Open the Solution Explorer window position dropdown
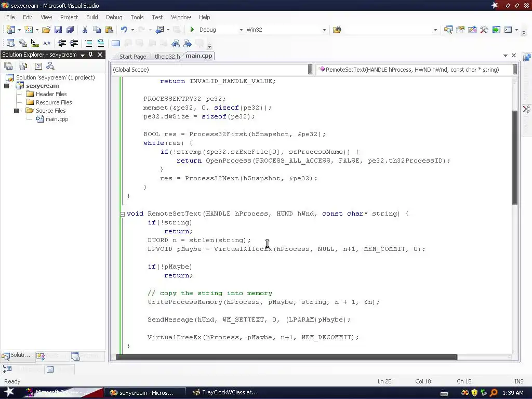Viewport: 532px width, 399px height. (83, 55)
